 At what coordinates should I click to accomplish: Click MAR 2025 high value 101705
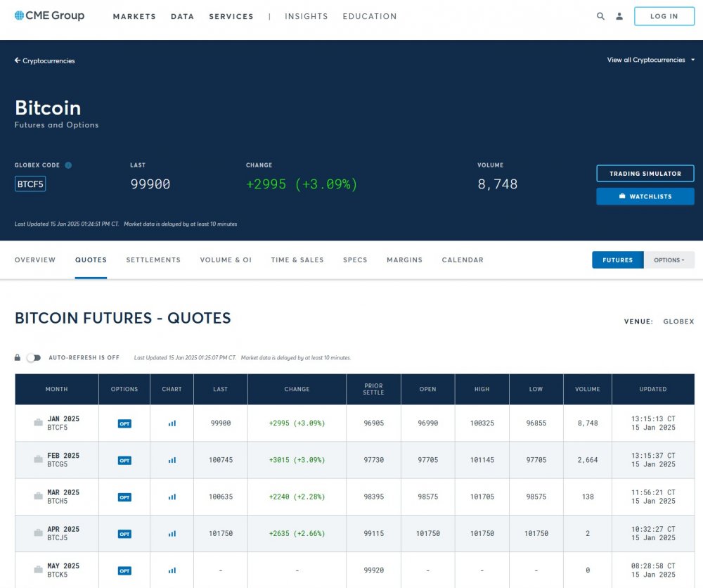(x=482, y=497)
